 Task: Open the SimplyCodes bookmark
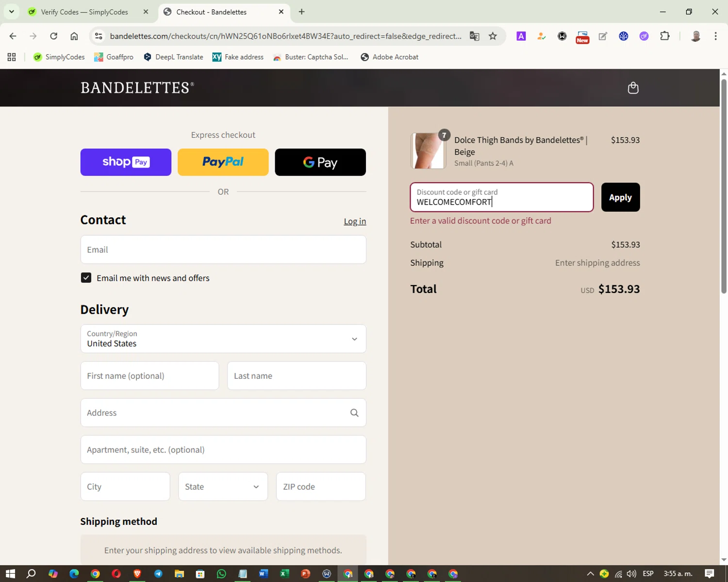(x=59, y=57)
